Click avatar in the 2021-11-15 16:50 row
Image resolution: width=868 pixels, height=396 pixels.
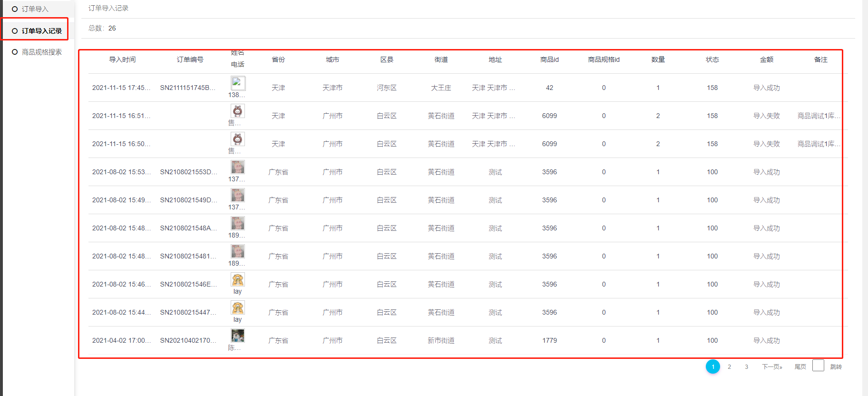tap(238, 139)
